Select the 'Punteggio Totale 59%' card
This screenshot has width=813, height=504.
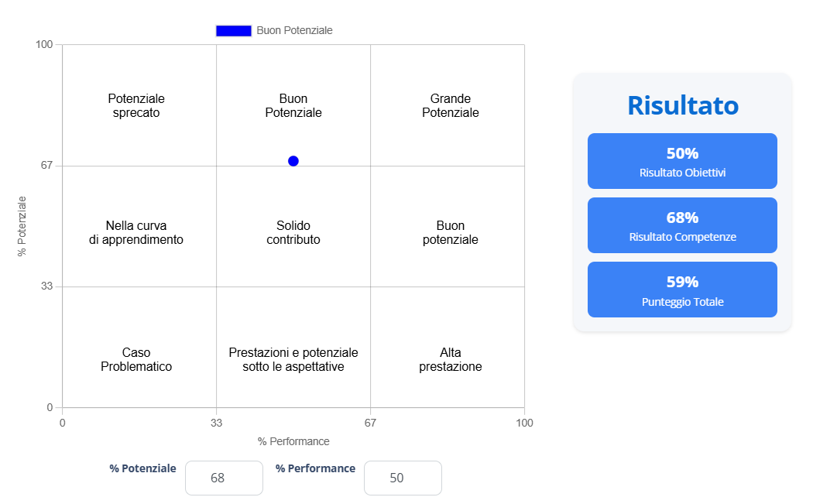(682, 289)
